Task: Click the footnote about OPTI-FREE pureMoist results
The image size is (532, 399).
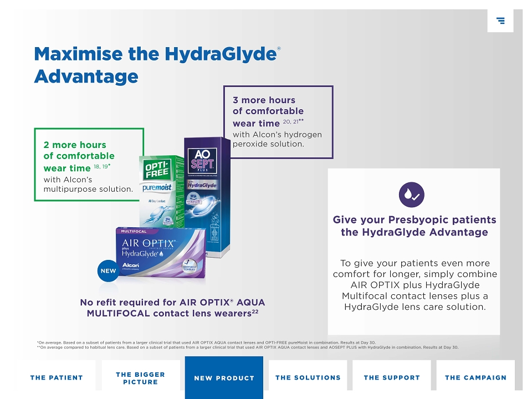Action: (x=206, y=342)
